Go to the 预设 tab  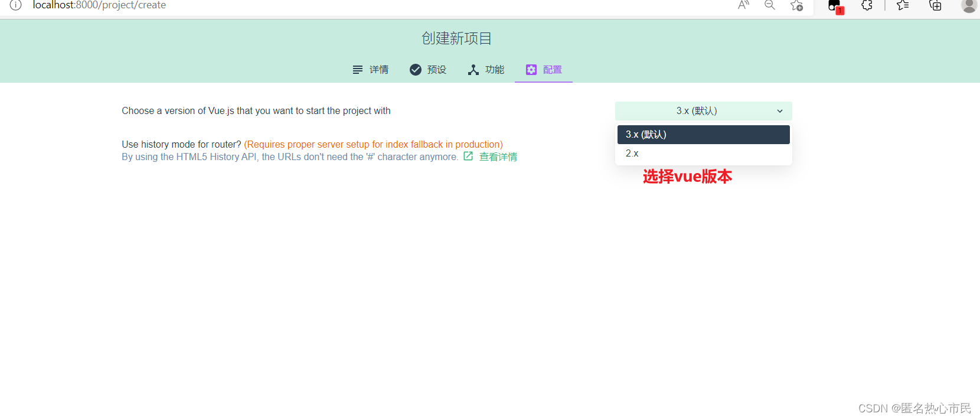point(428,70)
